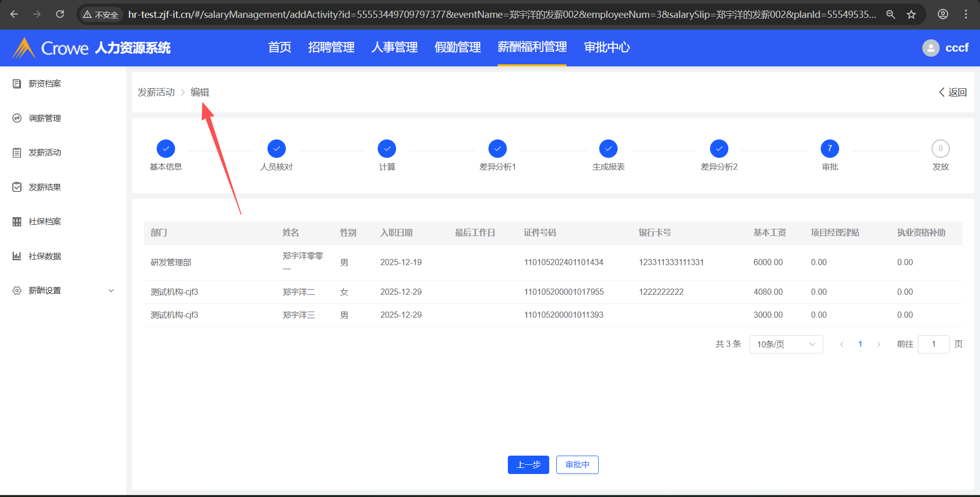Open 调薪管理 from the sidebar icon

click(17, 118)
